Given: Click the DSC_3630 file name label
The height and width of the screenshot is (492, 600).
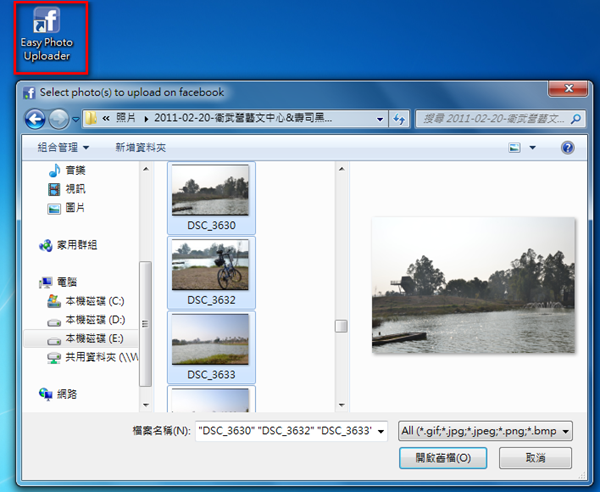Looking at the screenshot, I should point(211,225).
